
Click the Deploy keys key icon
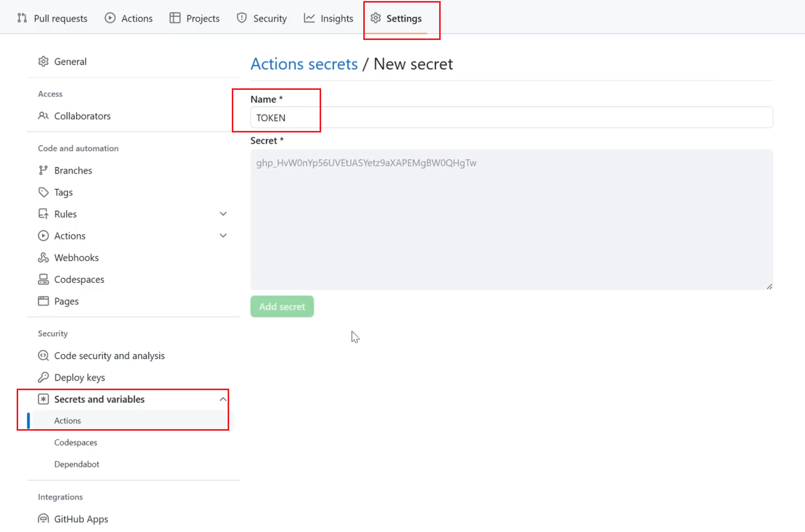[43, 377]
